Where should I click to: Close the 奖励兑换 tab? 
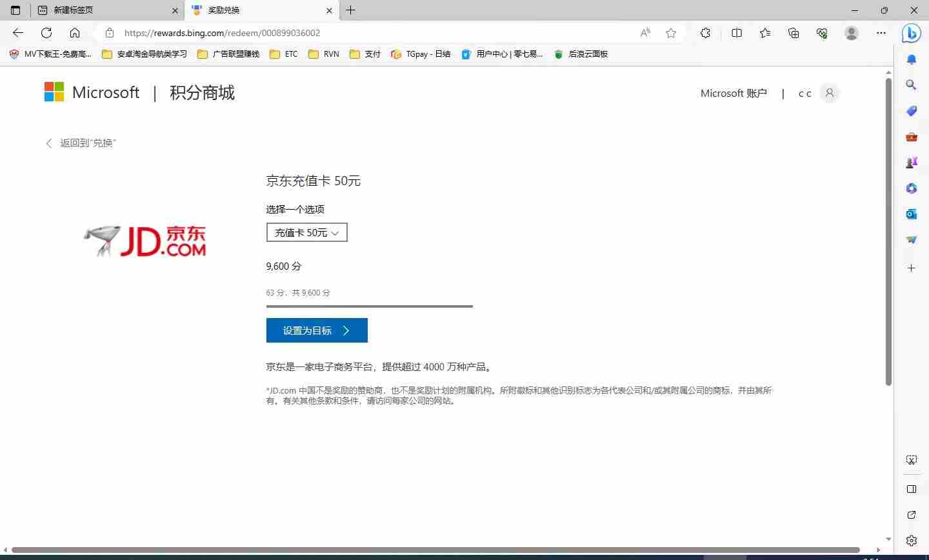pos(330,10)
